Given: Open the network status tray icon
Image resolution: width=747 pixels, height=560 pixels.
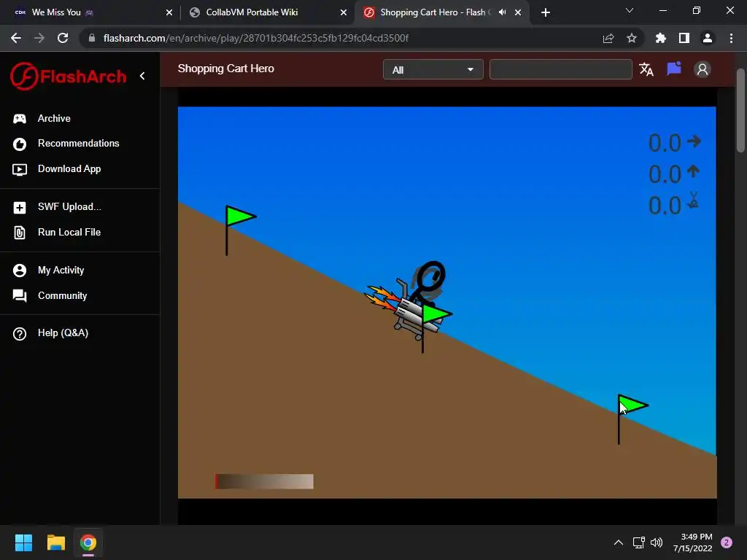Looking at the screenshot, I should point(638,542).
